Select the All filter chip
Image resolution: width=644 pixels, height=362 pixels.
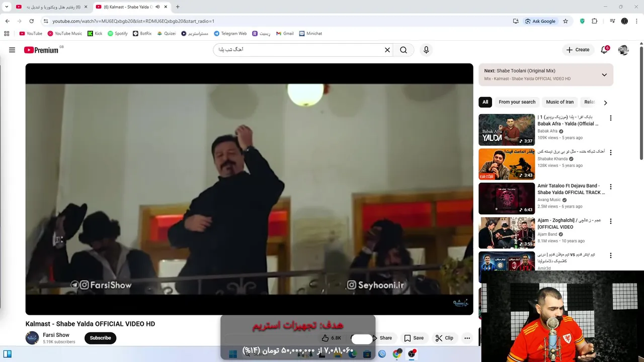pyautogui.click(x=485, y=102)
